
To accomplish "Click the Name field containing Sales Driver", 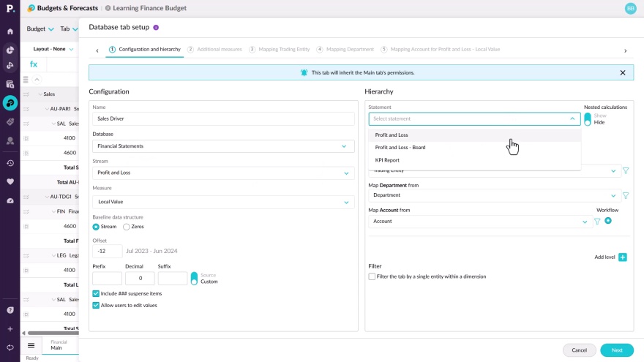I will tap(223, 118).
